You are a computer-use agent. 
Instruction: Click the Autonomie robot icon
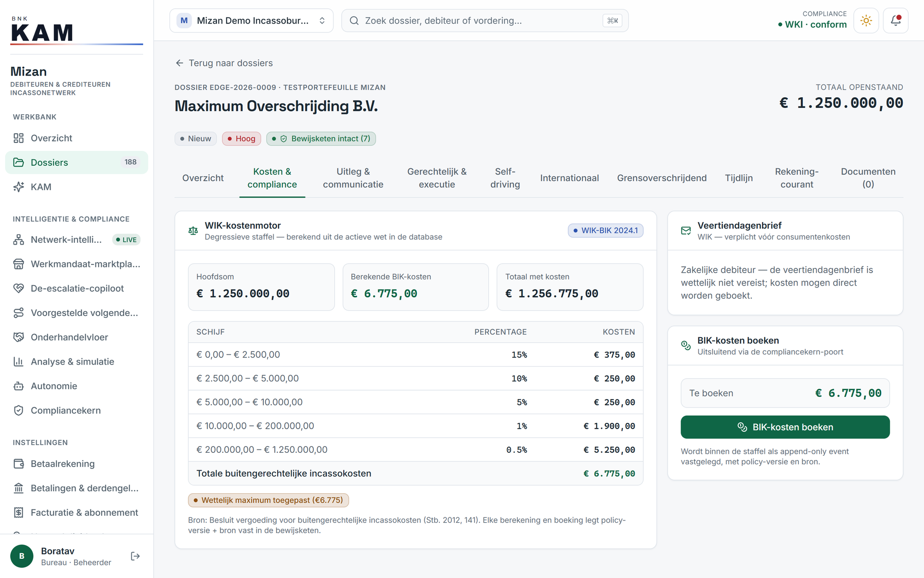coord(18,386)
